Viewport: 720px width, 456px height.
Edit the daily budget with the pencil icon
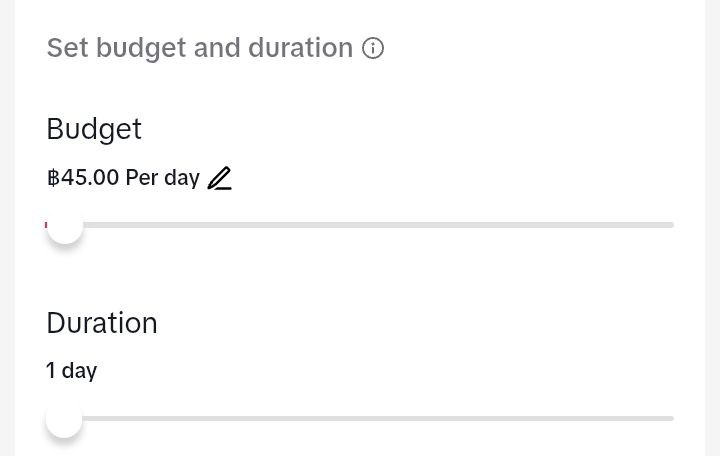point(219,178)
